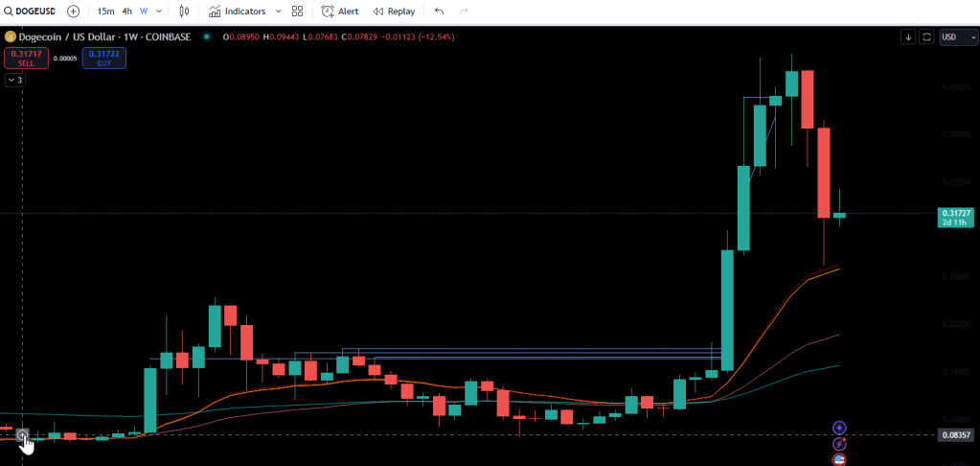The image size is (980, 466).
Task: Expand the chevron beside Indicators
Action: pos(278,12)
